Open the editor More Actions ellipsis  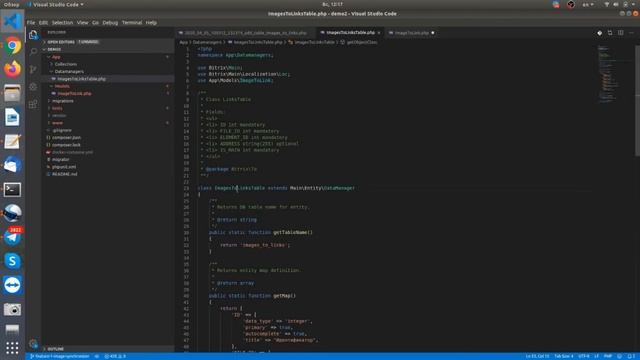[631, 33]
